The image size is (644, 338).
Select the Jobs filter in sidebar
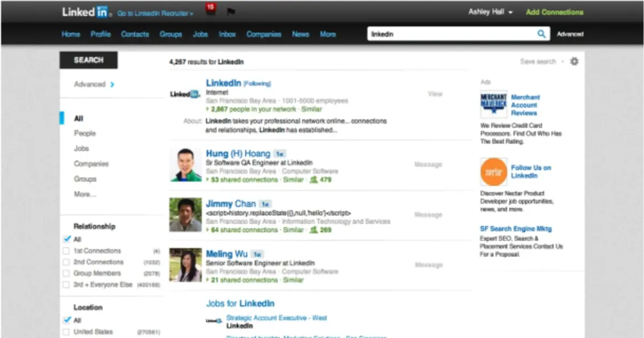[82, 149]
